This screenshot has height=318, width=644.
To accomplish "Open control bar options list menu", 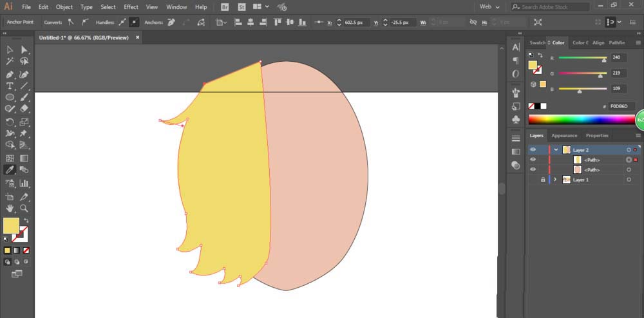I will pos(633,22).
